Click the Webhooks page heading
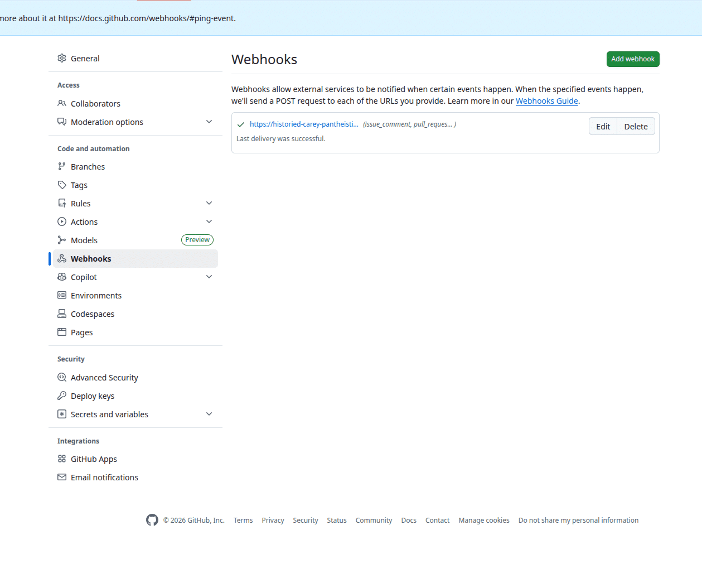The width and height of the screenshot is (702, 588). [x=264, y=60]
